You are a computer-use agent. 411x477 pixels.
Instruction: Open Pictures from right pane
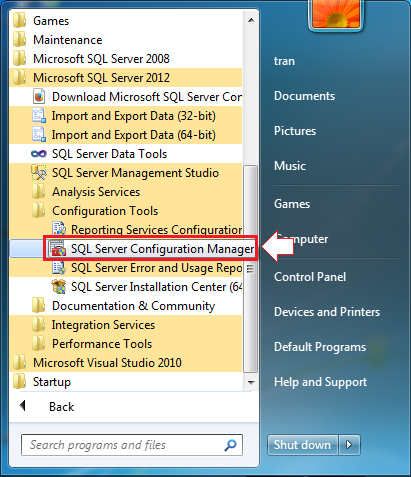point(295,131)
